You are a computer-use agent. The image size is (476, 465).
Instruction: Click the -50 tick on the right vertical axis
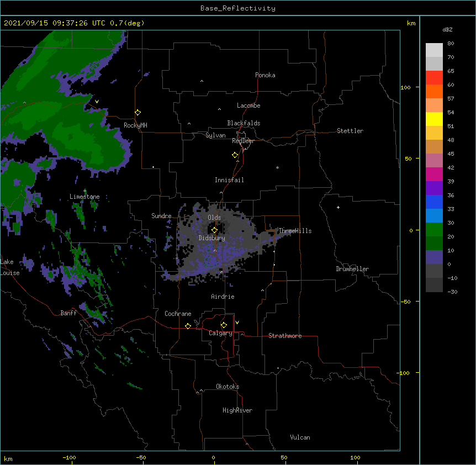(x=405, y=302)
